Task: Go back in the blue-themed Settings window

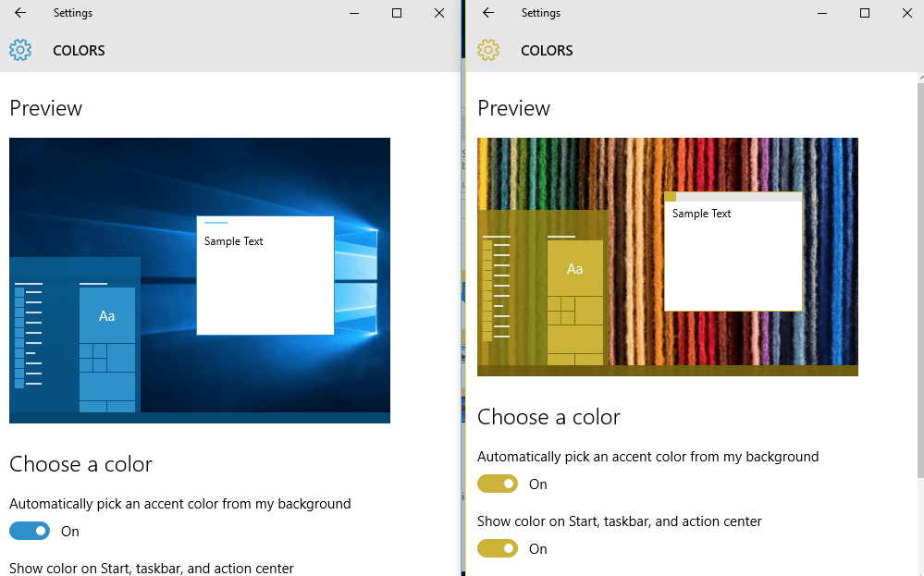Action: (20, 13)
